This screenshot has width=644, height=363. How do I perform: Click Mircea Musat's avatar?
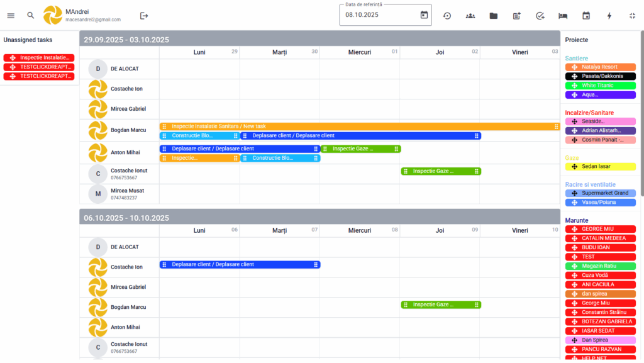(x=97, y=194)
